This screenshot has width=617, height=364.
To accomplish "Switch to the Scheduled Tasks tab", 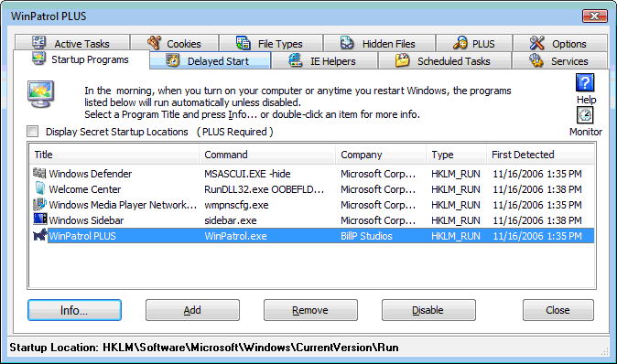I will click(445, 61).
